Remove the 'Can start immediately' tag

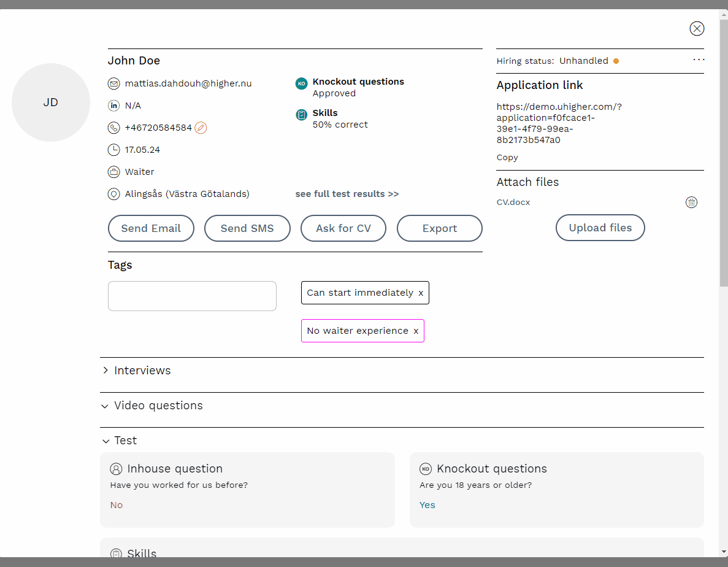[421, 293]
